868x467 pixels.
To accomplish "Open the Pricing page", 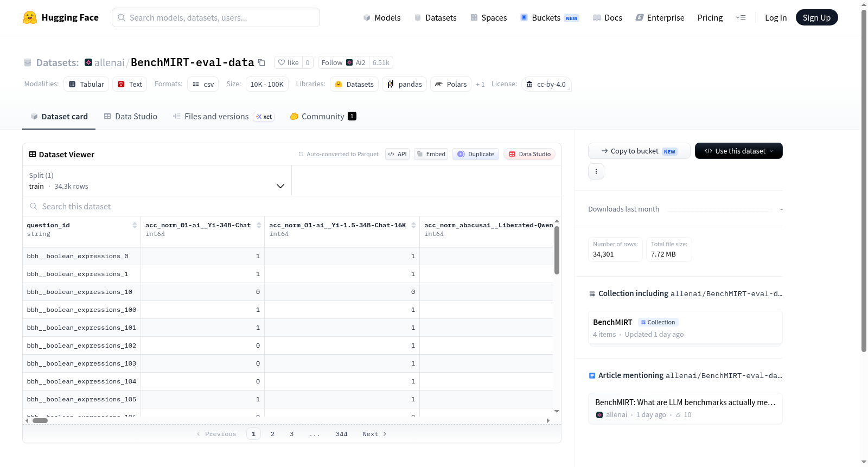I will click(x=710, y=17).
